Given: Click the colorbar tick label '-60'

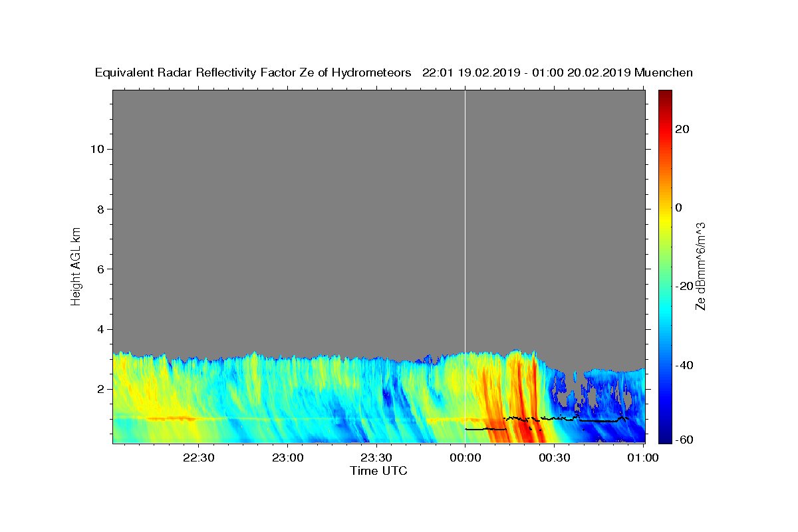Looking at the screenshot, I should pyautogui.click(x=683, y=440).
